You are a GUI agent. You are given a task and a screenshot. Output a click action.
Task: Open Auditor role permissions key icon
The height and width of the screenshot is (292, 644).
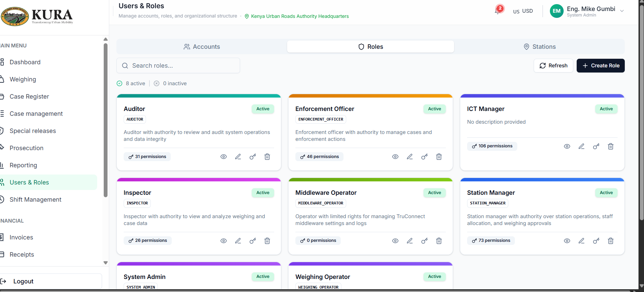click(253, 157)
